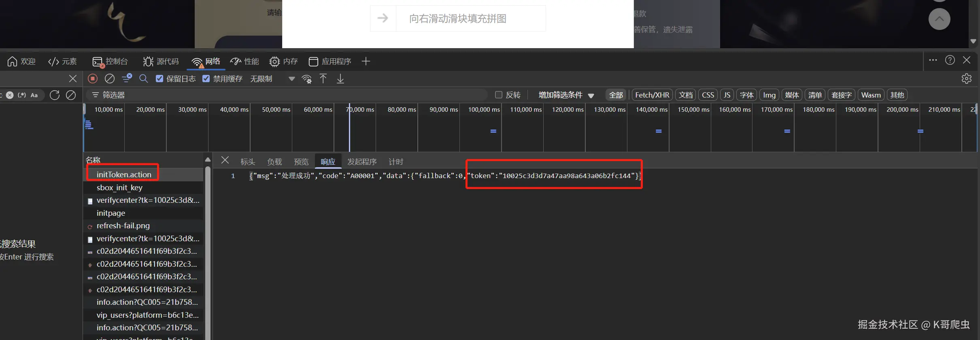The image size is (980, 340).
Task: Filter by 其他 other requests
Action: click(x=897, y=95)
